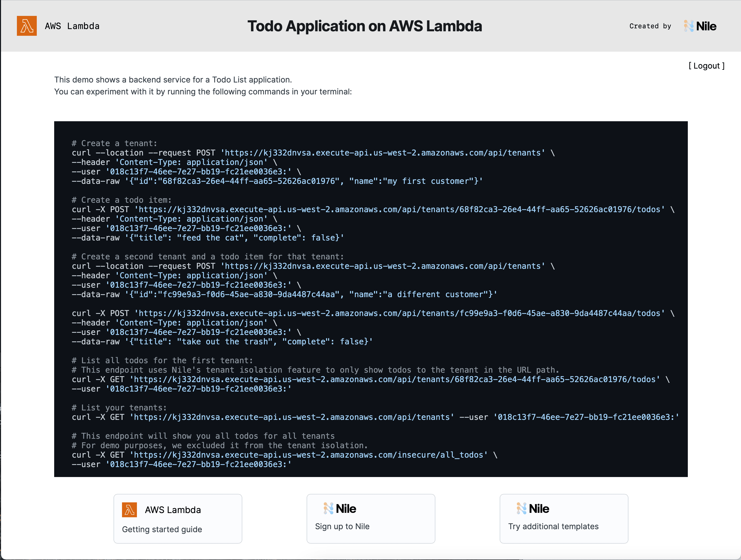This screenshot has width=741, height=560.
Task: Click the AWS Lambda label in the top bar
Action: pos(72,26)
